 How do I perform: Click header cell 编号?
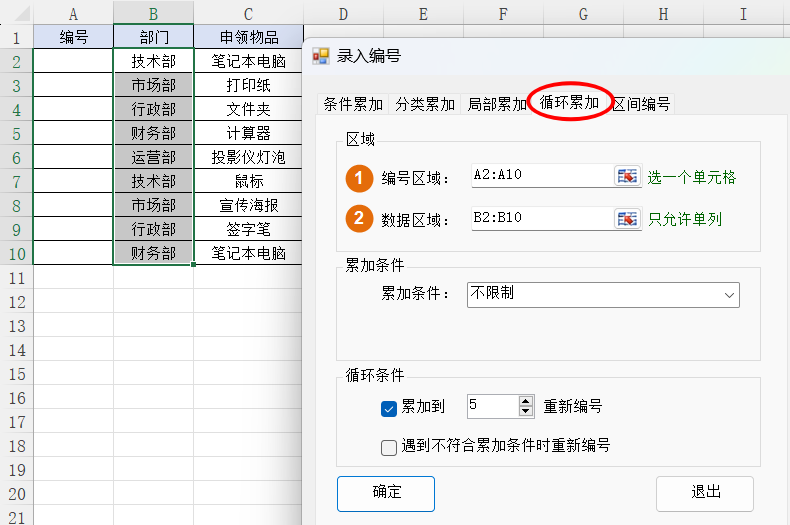click(x=74, y=37)
